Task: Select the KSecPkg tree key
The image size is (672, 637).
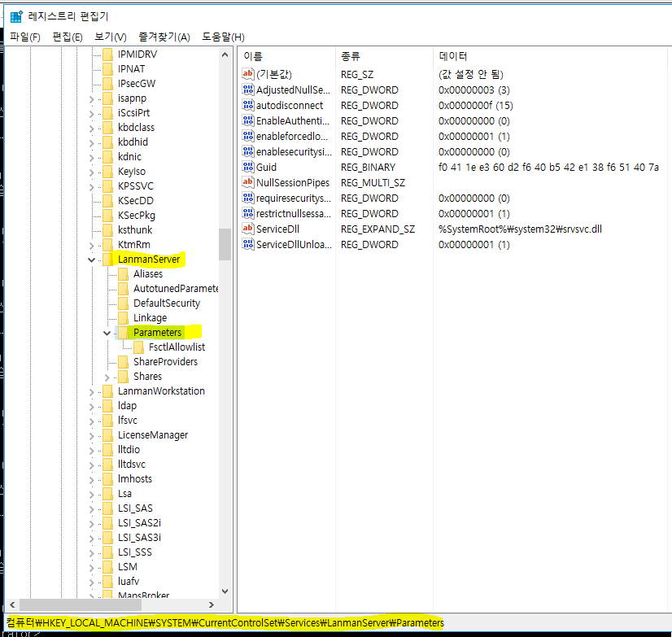Action: point(137,216)
